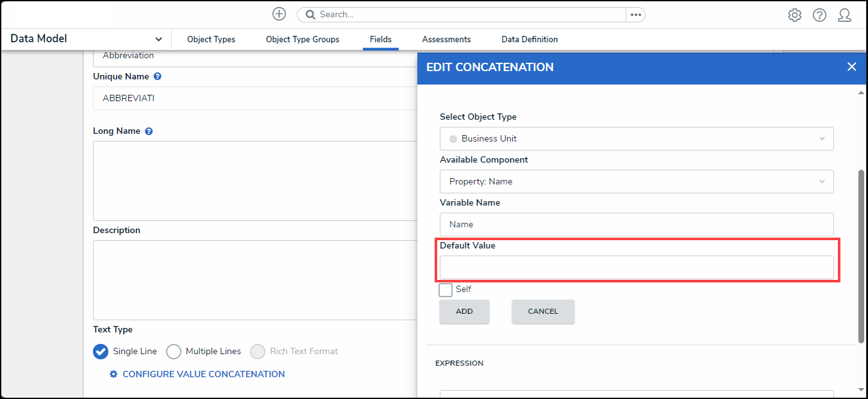Screen dimensions: 868x399
Task: Open the Select Object Type dropdown
Action: (636, 139)
